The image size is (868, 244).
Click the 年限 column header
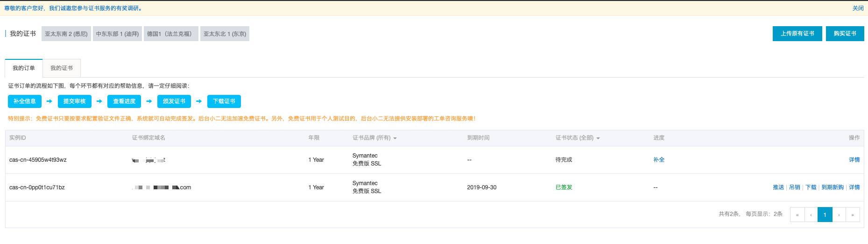pos(314,138)
